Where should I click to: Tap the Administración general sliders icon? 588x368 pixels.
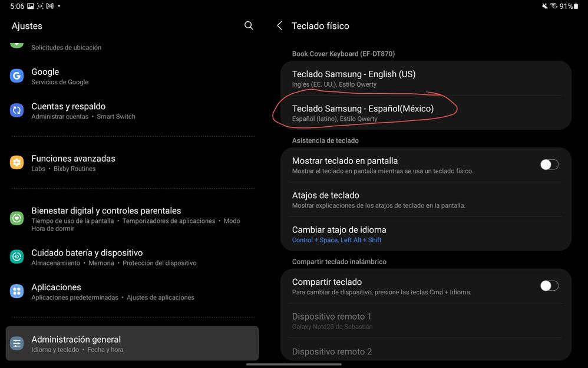(16, 344)
